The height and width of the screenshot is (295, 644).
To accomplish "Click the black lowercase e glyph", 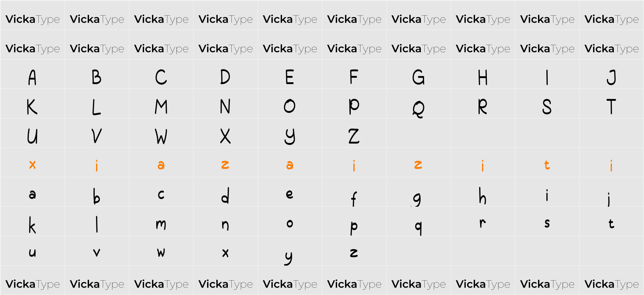I will pos(289,194).
